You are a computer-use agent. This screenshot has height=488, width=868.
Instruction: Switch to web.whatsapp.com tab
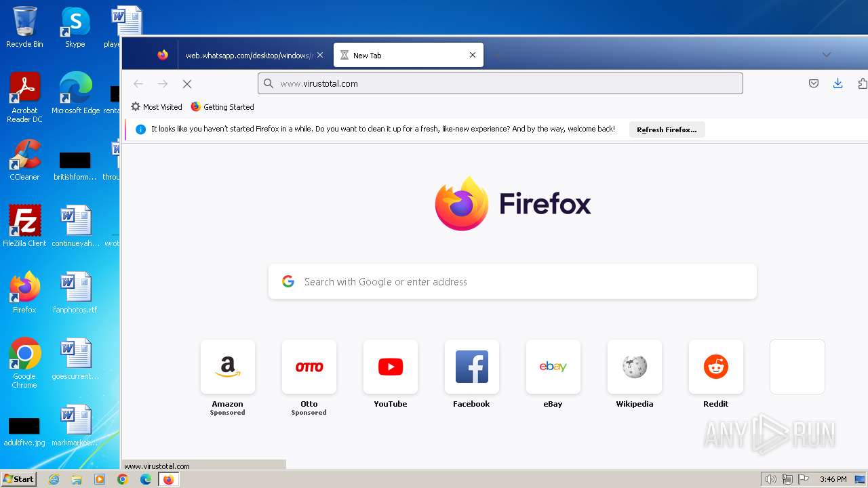(248, 56)
